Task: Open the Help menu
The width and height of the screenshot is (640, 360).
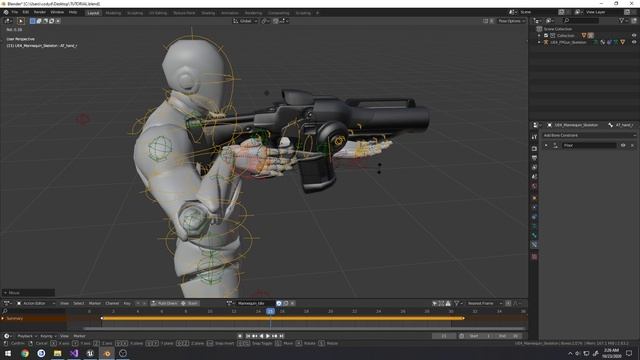Action: point(73,12)
